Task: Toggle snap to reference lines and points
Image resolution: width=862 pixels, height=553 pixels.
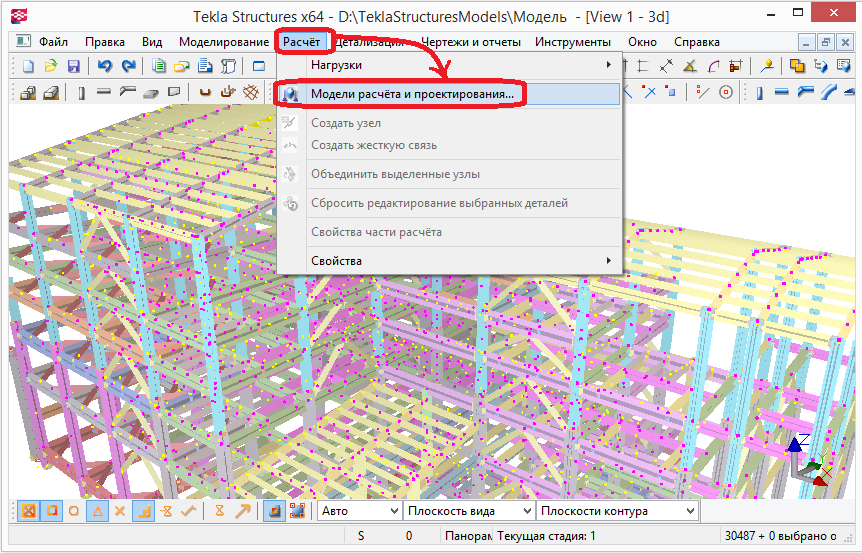Action: click(x=29, y=511)
